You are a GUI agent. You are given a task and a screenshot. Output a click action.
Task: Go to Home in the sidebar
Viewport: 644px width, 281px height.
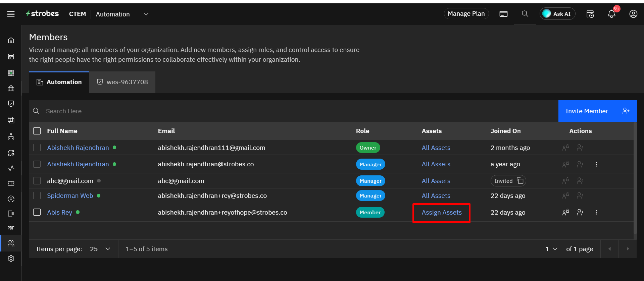pos(11,41)
